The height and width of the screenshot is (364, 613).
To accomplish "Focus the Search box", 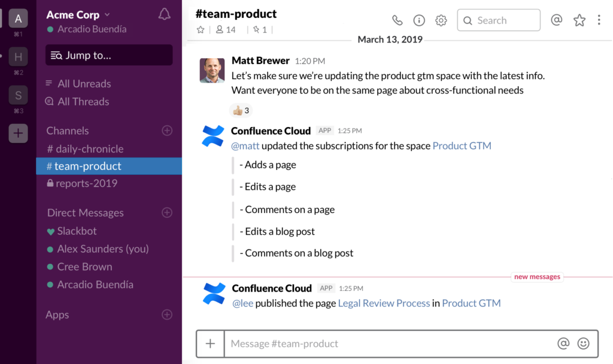I will (499, 20).
